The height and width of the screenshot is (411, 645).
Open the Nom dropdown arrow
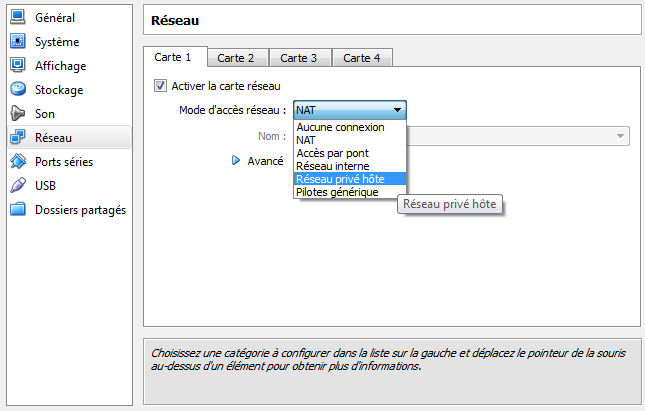[x=621, y=135]
